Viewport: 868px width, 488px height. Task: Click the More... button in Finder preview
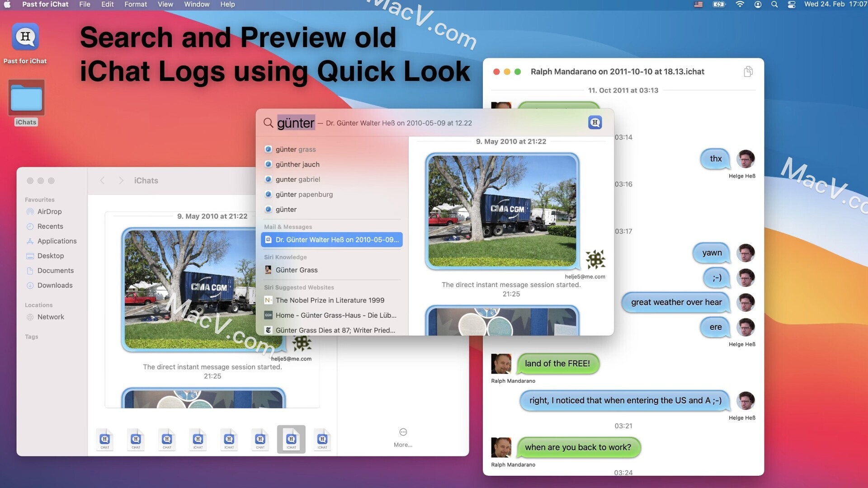click(x=403, y=438)
